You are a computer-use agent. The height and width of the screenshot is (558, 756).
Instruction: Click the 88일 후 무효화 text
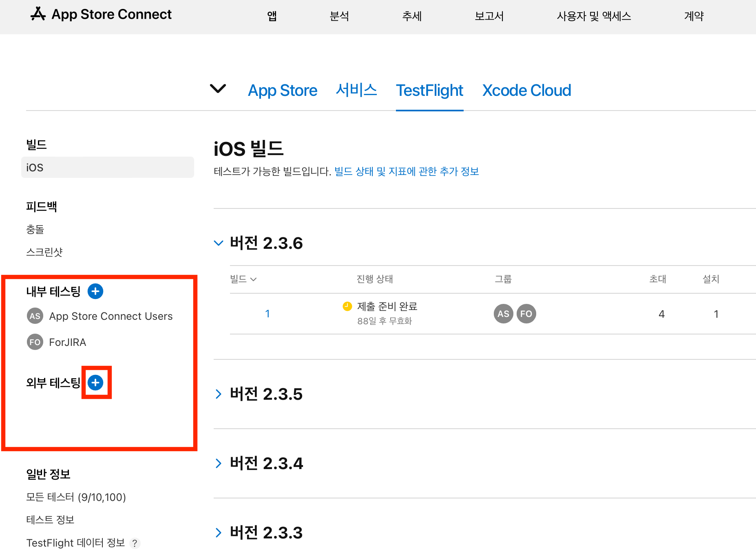[x=385, y=321]
